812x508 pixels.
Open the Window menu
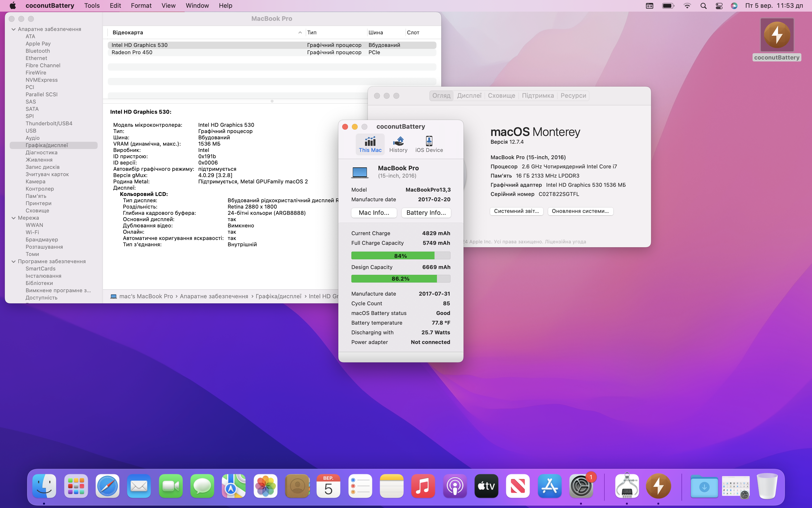[x=197, y=6]
